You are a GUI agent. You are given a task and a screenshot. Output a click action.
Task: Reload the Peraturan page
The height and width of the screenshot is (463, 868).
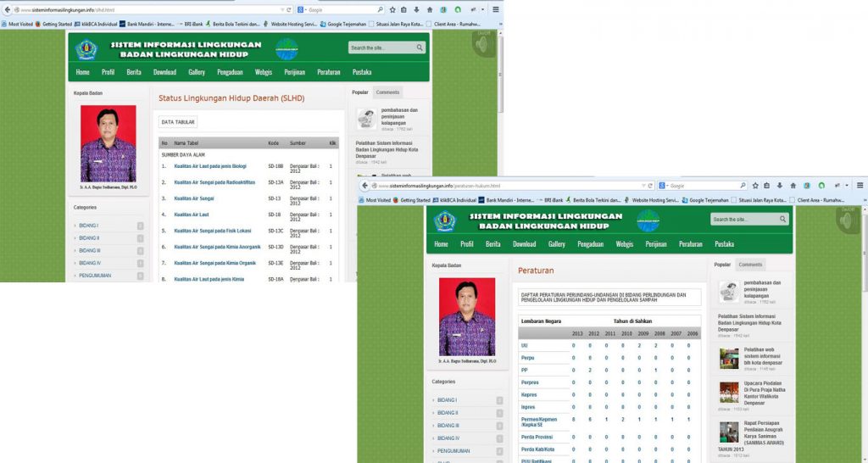(650, 186)
